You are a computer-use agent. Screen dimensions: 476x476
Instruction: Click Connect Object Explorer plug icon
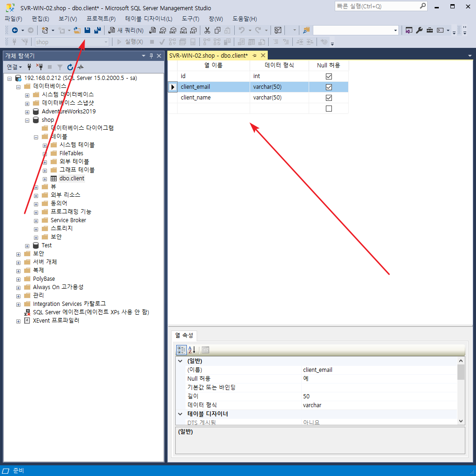tap(29, 67)
